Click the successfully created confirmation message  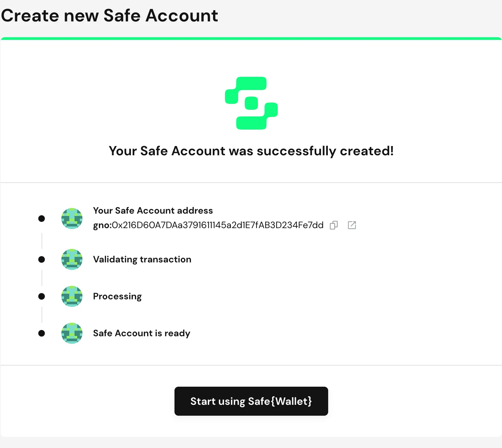[251, 151]
